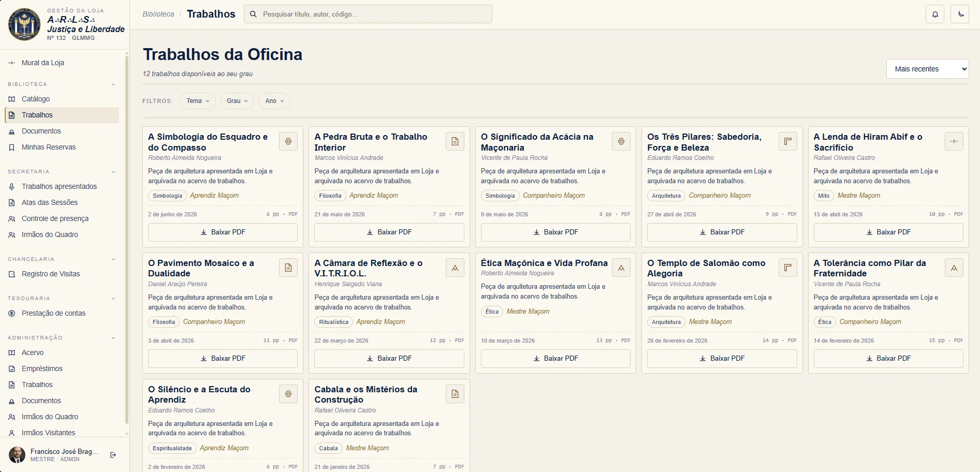Click Registro de Visitas icon
This screenshot has height=472, width=980.
[12, 274]
